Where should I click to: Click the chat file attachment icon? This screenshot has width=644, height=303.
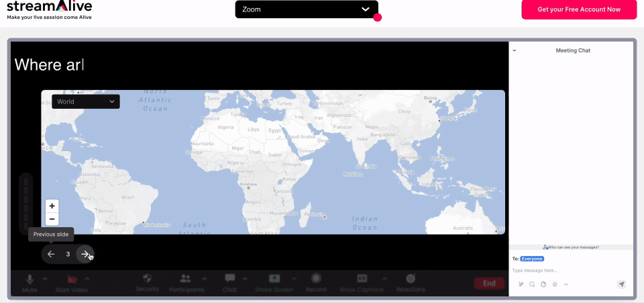(543, 284)
